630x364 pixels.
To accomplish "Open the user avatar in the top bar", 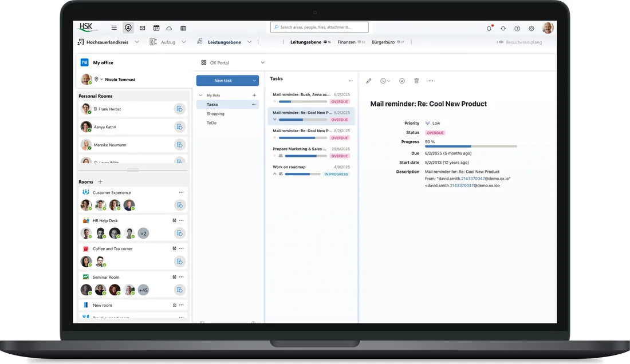I will tap(548, 27).
